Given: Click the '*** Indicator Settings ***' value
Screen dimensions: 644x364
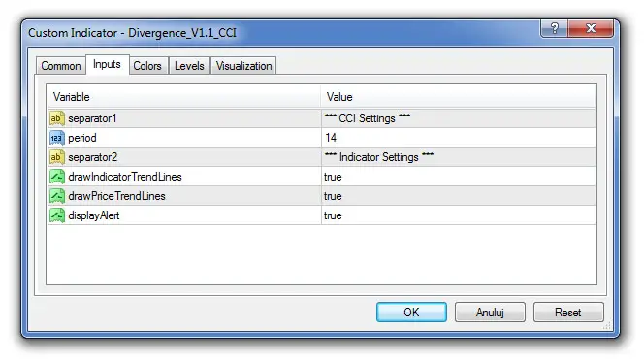Looking at the screenshot, I should pos(378,157).
